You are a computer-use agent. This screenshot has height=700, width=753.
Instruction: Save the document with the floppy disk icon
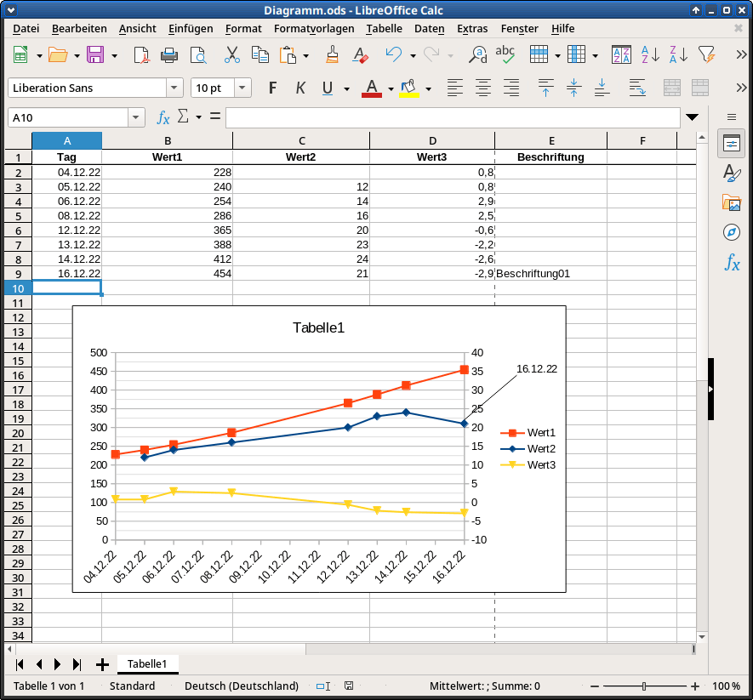click(x=95, y=55)
